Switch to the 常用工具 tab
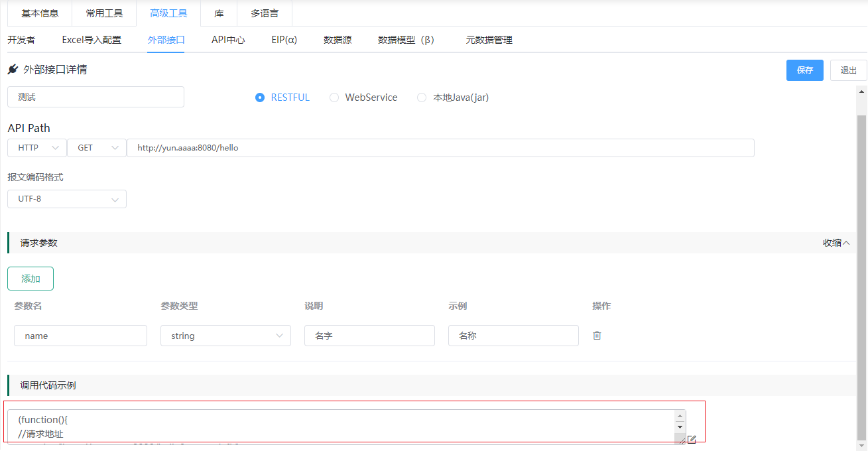This screenshot has height=451, width=868. pos(104,13)
